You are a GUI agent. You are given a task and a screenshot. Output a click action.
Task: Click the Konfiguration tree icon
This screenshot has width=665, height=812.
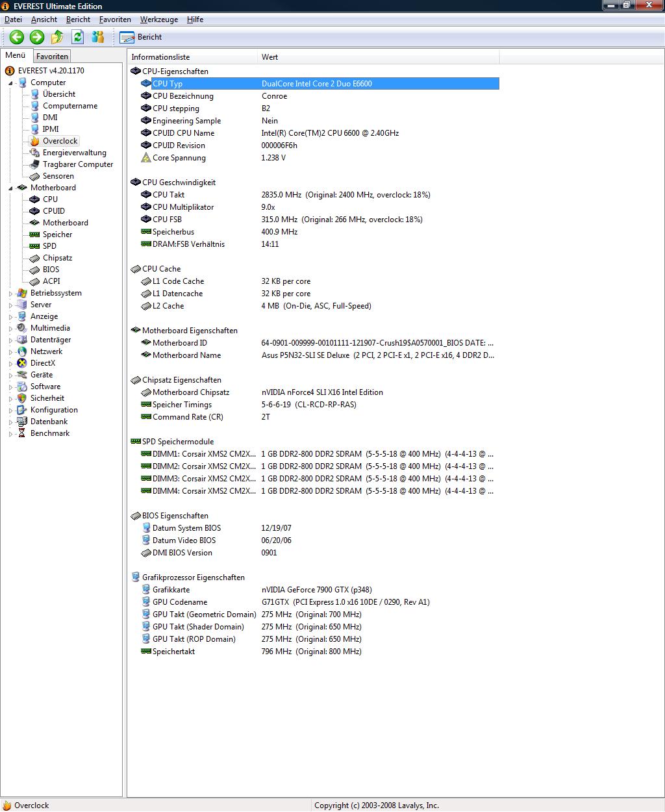[x=22, y=410]
